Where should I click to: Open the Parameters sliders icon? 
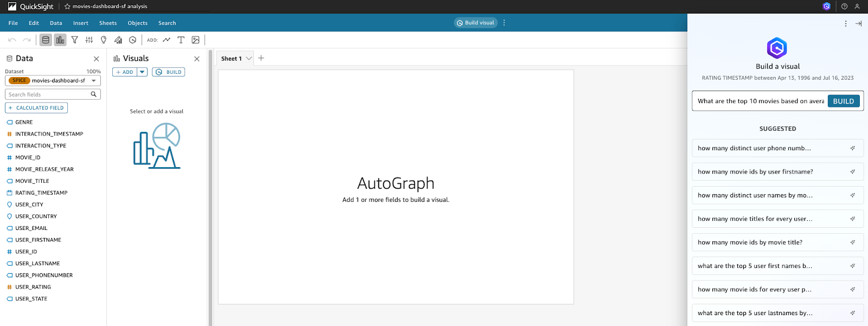[x=89, y=40]
